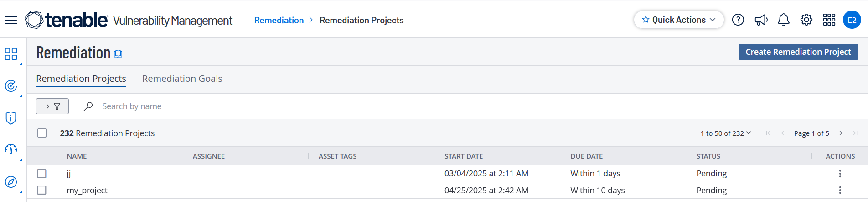
Task: Select the Remediation Projects tab
Action: point(81,79)
